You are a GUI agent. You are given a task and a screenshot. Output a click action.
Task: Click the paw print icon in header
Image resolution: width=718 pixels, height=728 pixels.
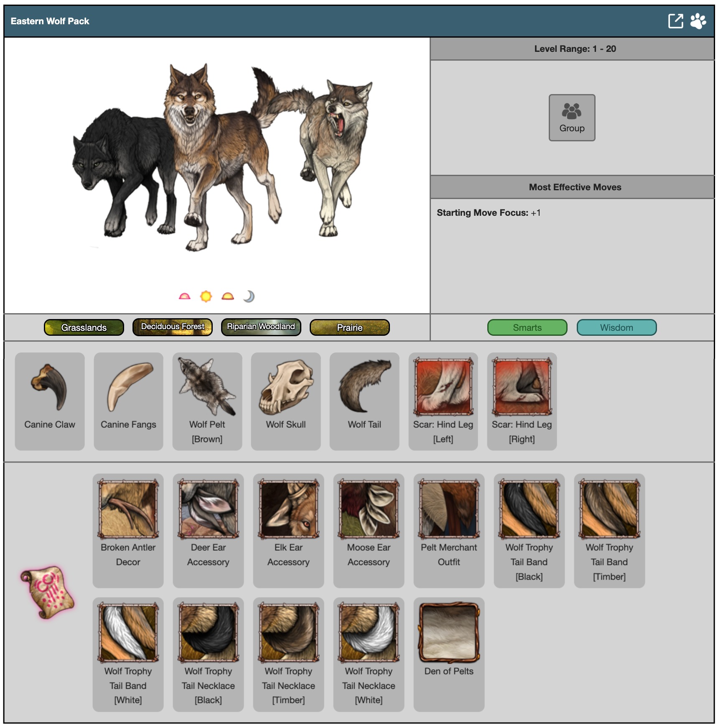point(698,21)
